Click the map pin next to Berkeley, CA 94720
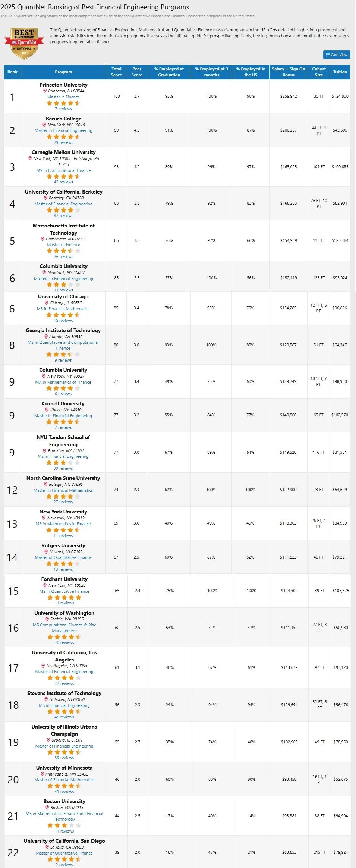Screen dimensions: 356x868 [46, 198]
